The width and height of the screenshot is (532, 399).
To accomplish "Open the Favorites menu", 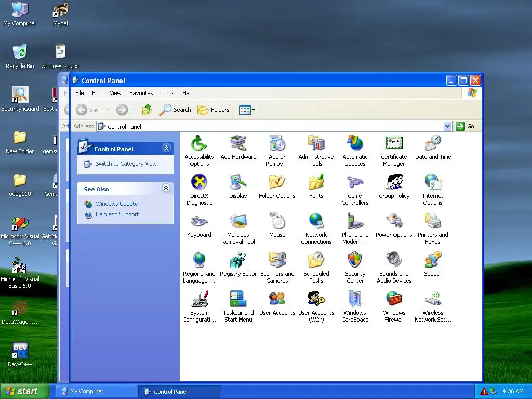I will pyautogui.click(x=141, y=93).
